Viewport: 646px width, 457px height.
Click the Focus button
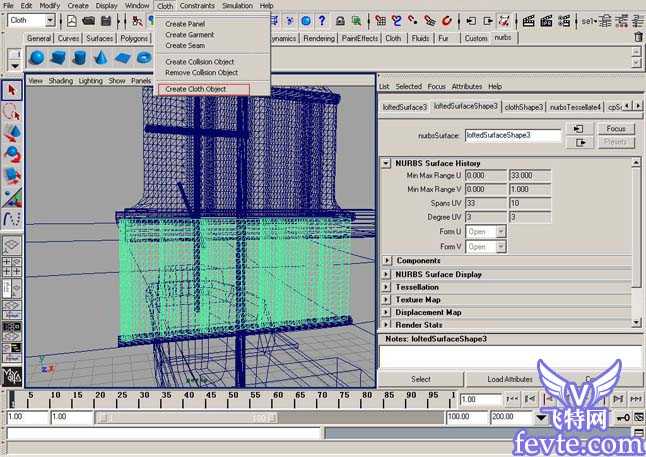[x=616, y=129]
